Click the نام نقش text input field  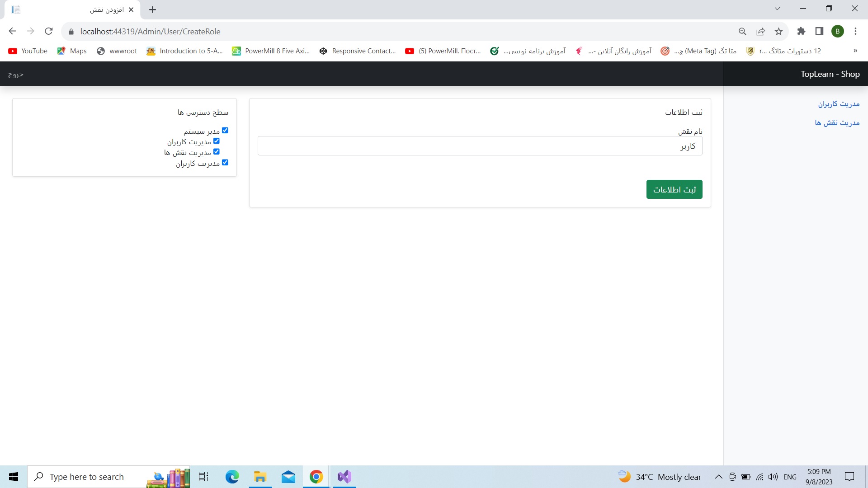click(x=480, y=146)
